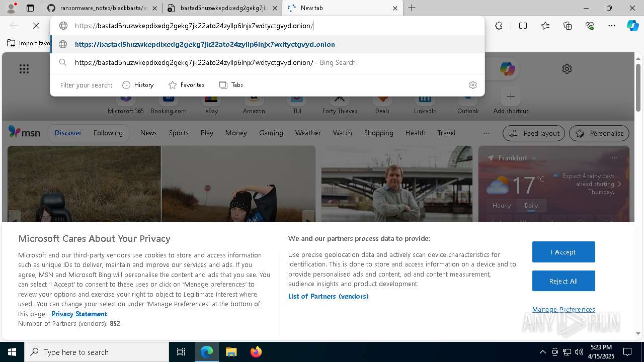Open the Forty Thieves shortcut

340,103
